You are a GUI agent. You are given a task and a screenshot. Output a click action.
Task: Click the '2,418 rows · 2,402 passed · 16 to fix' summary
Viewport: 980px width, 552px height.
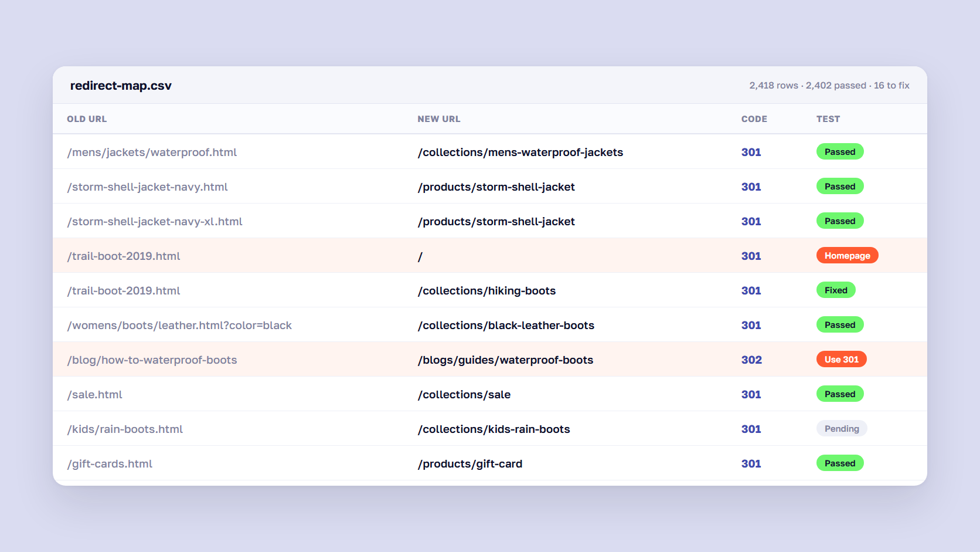(x=829, y=86)
